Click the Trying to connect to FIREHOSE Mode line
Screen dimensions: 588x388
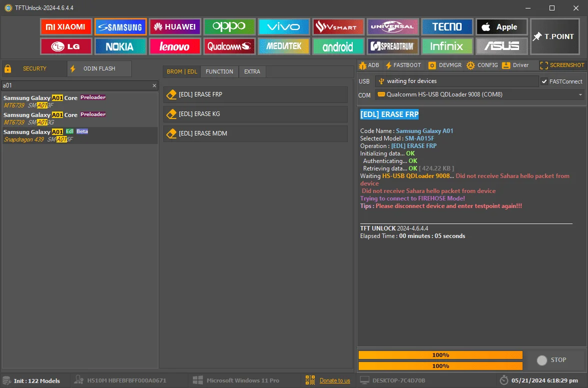tap(413, 198)
